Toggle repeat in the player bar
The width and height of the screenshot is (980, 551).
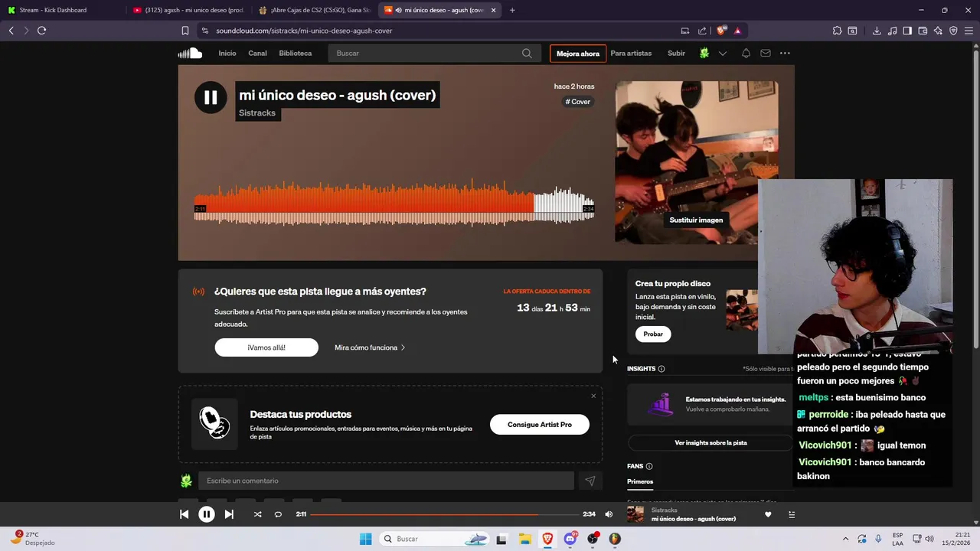click(278, 514)
